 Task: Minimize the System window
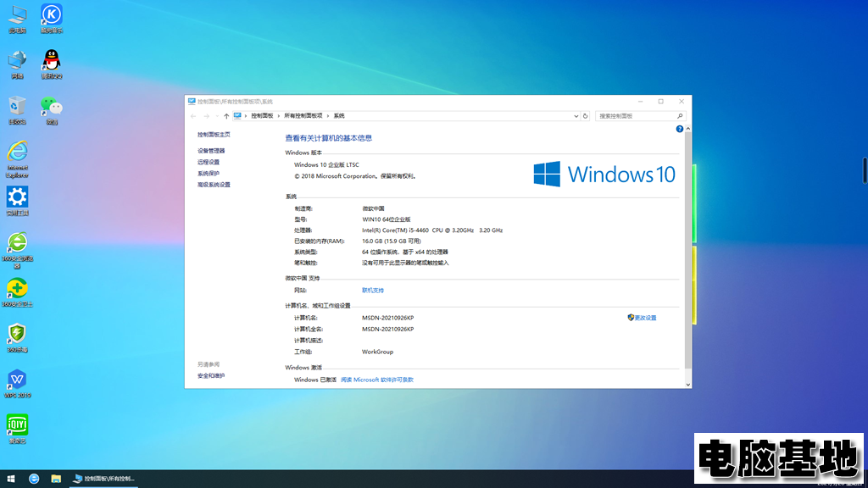click(640, 102)
